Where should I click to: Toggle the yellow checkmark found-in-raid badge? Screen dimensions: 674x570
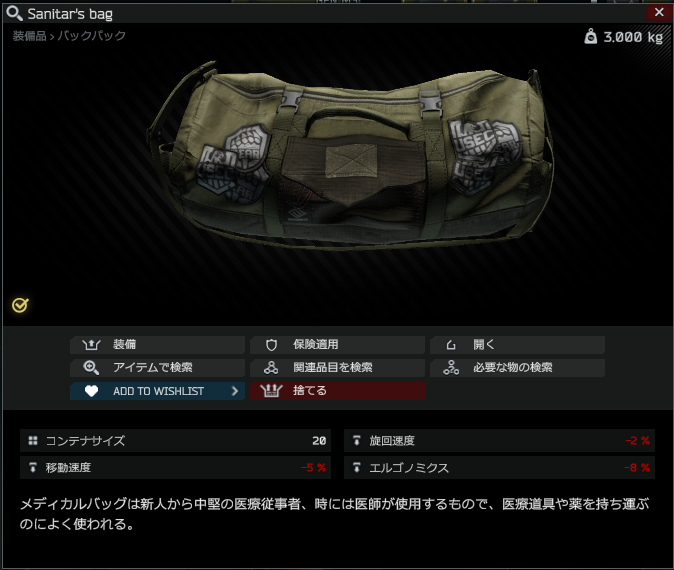click(x=20, y=305)
